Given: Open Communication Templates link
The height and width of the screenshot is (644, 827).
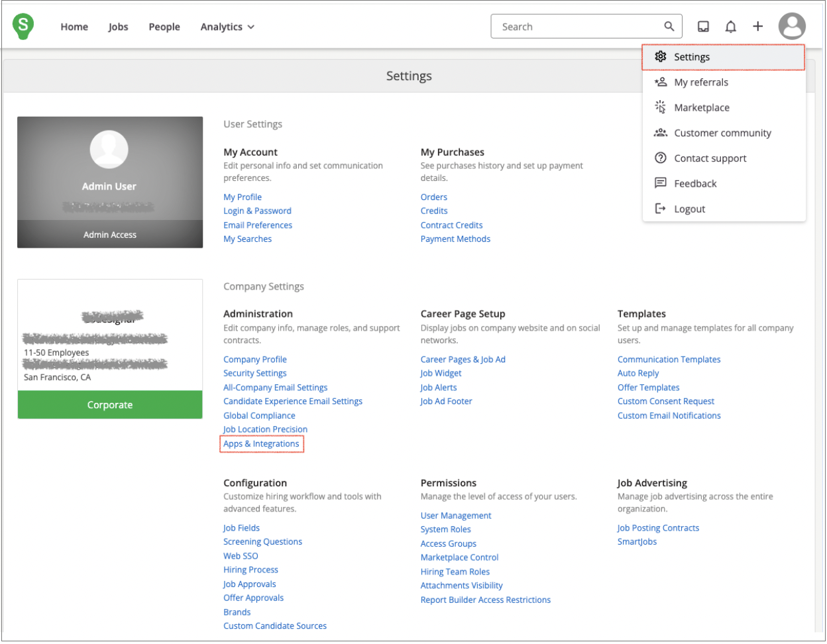Looking at the screenshot, I should point(669,360).
